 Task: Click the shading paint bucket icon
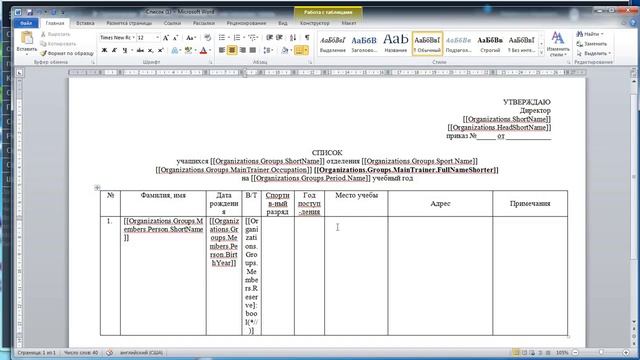pyautogui.click(x=284, y=50)
